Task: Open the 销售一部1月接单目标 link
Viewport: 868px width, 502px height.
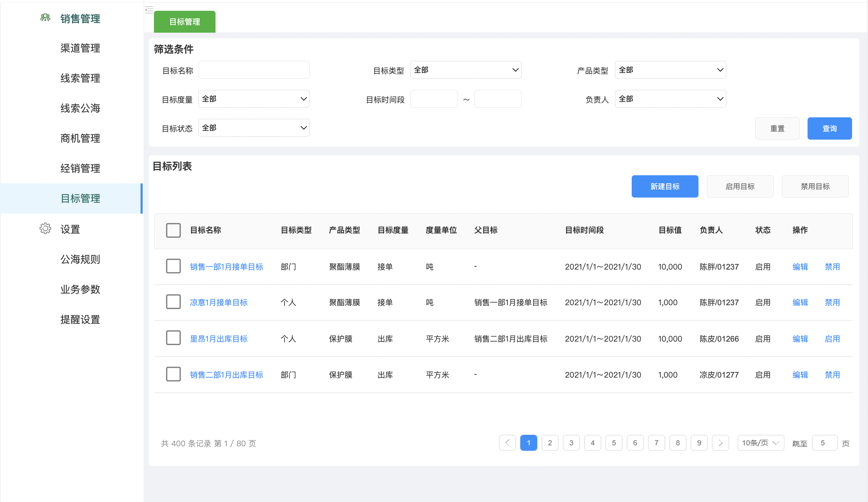Action: [x=226, y=267]
